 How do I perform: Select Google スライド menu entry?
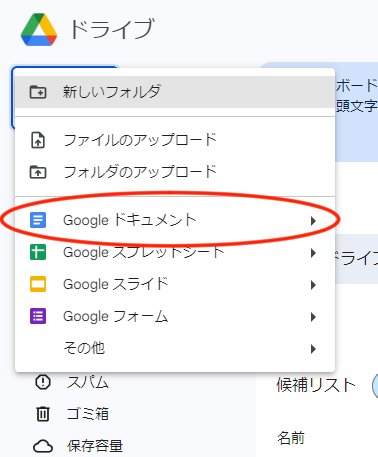click(175, 284)
